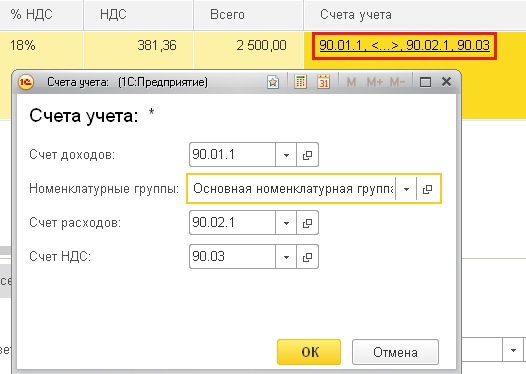The width and height of the screenshot is (526, 374).
Task: Expand the Счет НДС dropdown
Action: [286, 257]
